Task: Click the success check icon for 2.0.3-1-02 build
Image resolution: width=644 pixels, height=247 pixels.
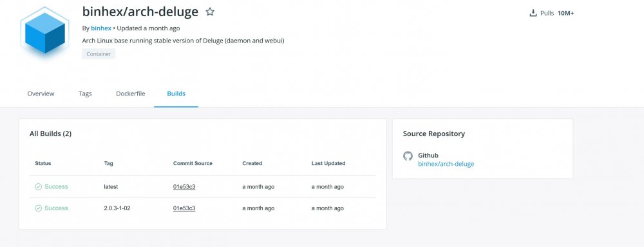Action: 38,208
